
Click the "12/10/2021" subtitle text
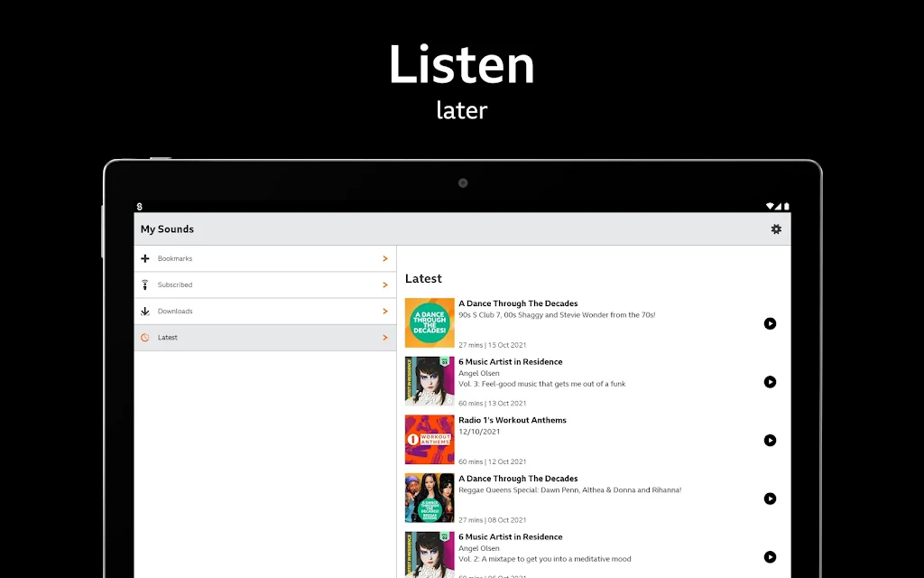pyautogui.click(x=479, y=432)
